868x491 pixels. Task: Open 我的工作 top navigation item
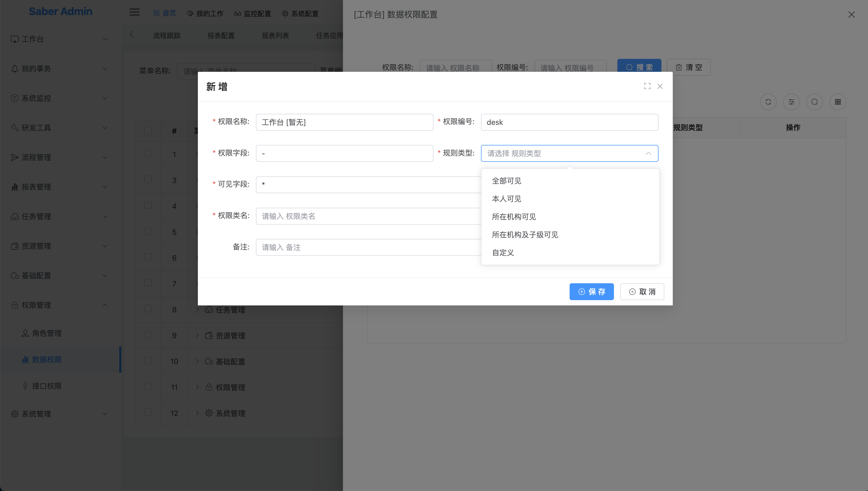[x=205, y=13]
